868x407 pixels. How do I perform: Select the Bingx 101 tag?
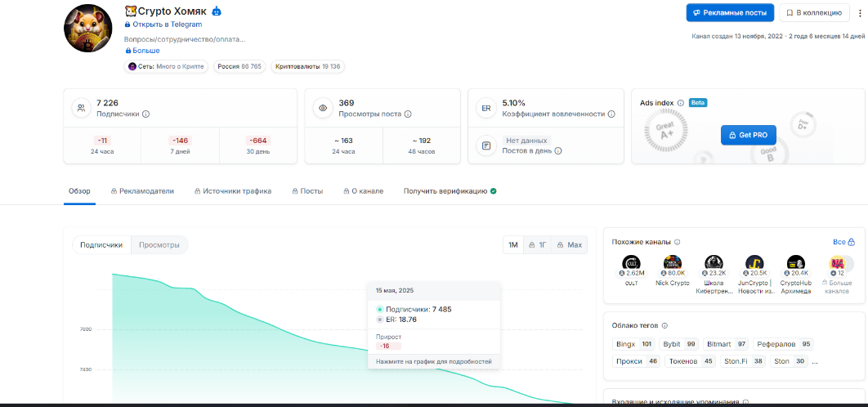(x=634, y=344)
